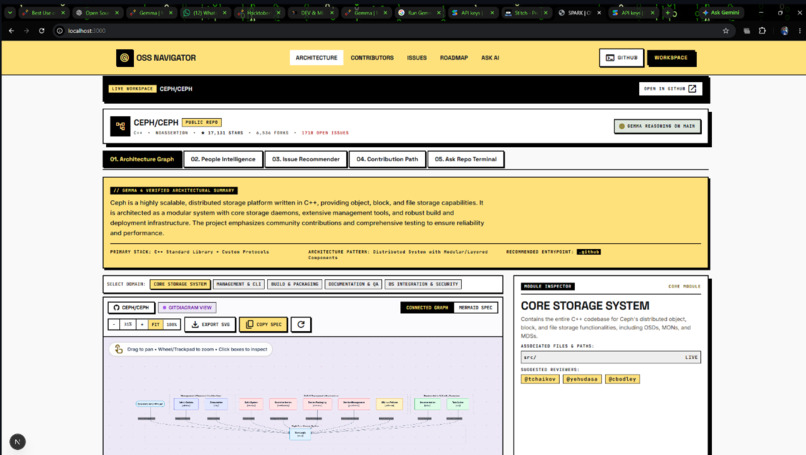The width and height of the screenshot is (806, 455).
Task: Click the browser back arrow
Action: (x=11, y=31)
